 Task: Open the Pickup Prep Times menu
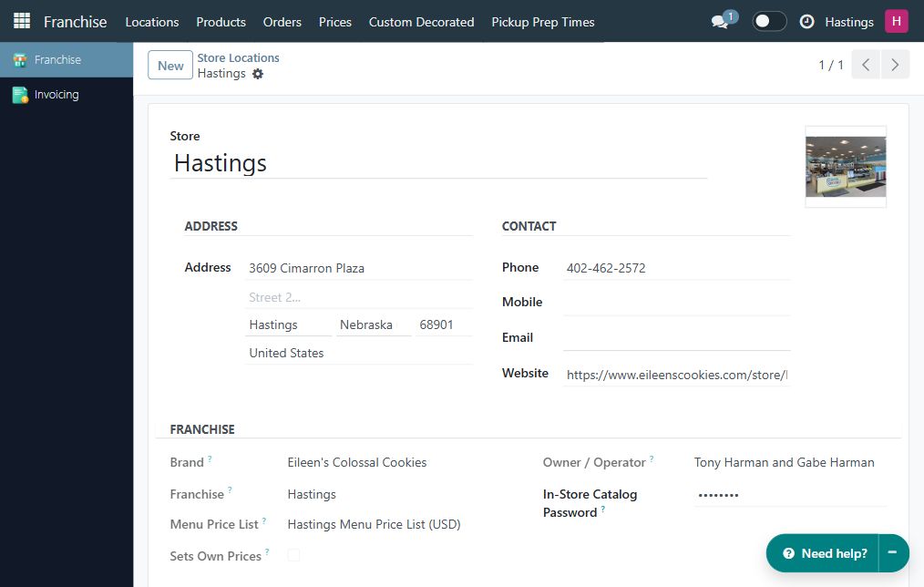click(543, 22)
